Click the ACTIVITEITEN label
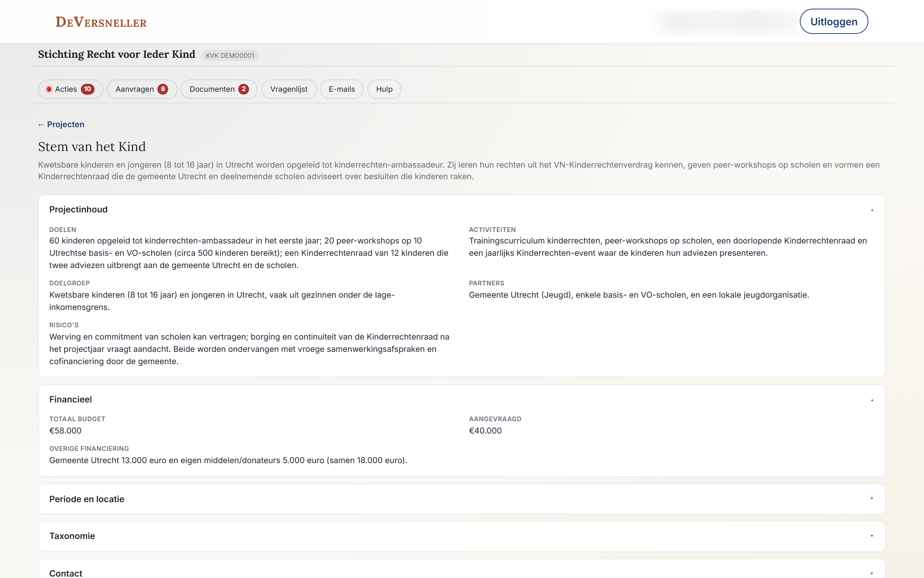Screen dimensions: 924x578 click(x=492, y=230)
